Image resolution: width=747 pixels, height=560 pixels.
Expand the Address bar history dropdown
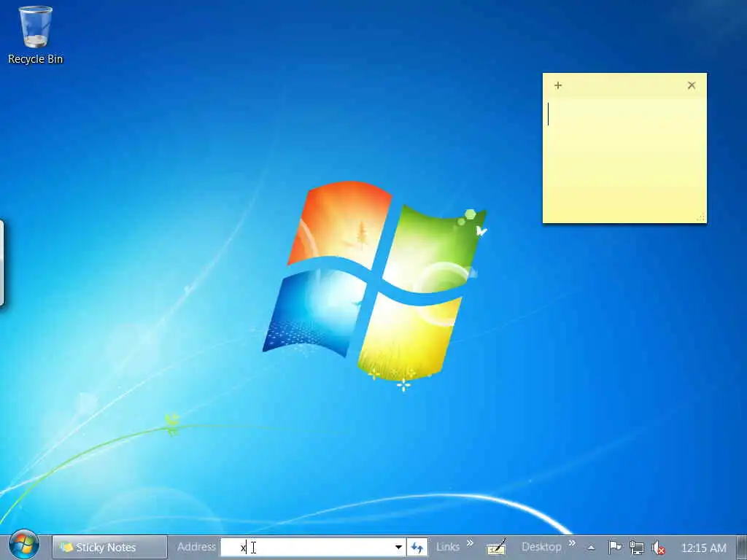point(398,548)
